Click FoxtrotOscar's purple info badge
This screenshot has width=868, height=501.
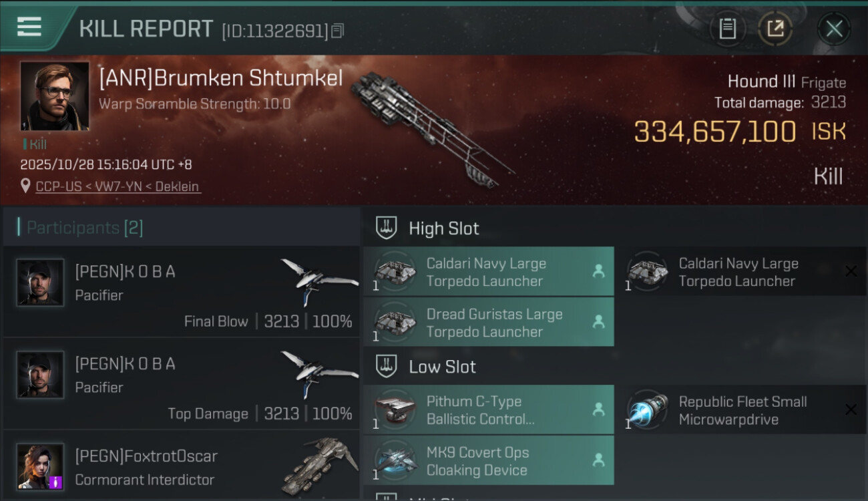[x=56, y=482]
